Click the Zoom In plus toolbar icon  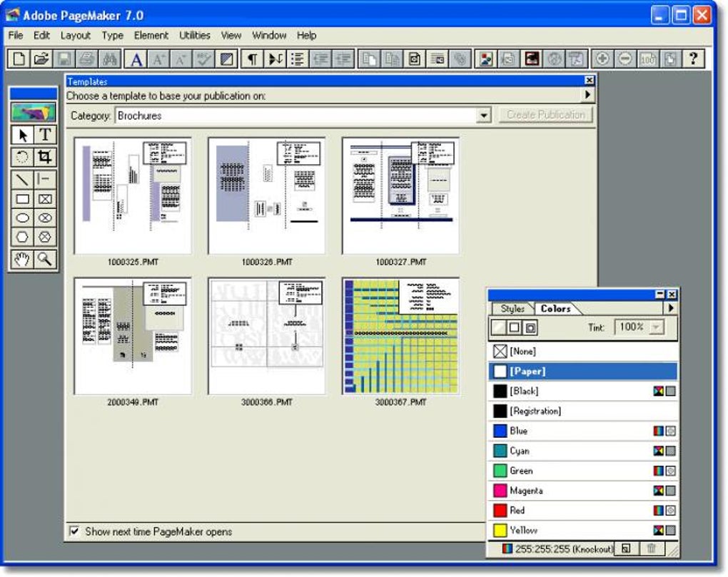[x=602, y=59]
